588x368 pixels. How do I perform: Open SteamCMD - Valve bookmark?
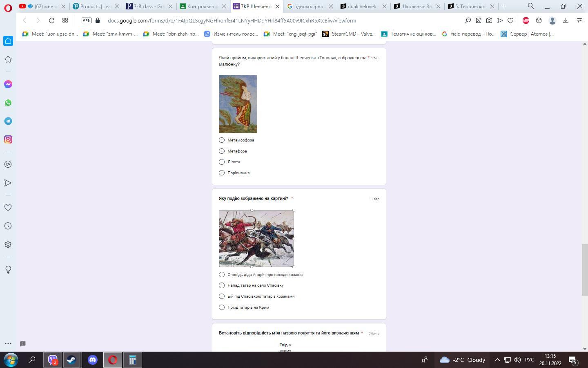(349, 34)
